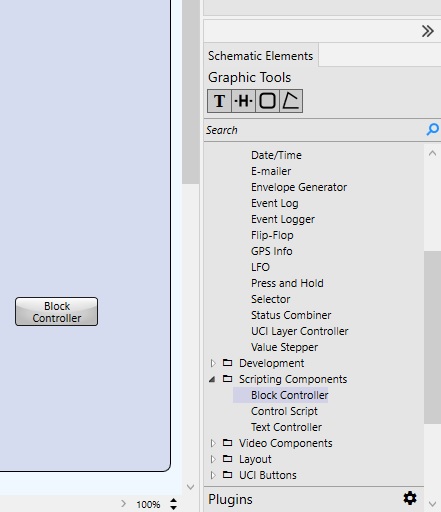This screenshot has width=441, height=512.
Task: Expand the Development folder
Action: (x=213, y=363)
